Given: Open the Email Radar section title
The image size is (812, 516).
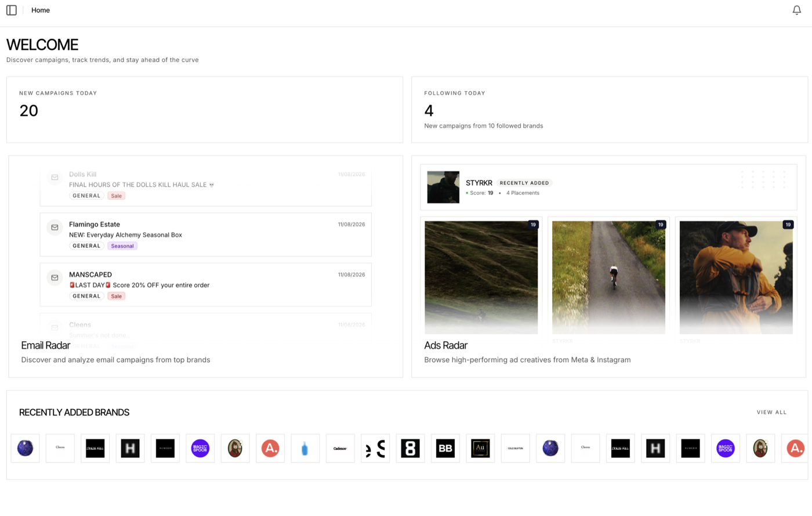Looking at the screenshot, I should (46, 345).
